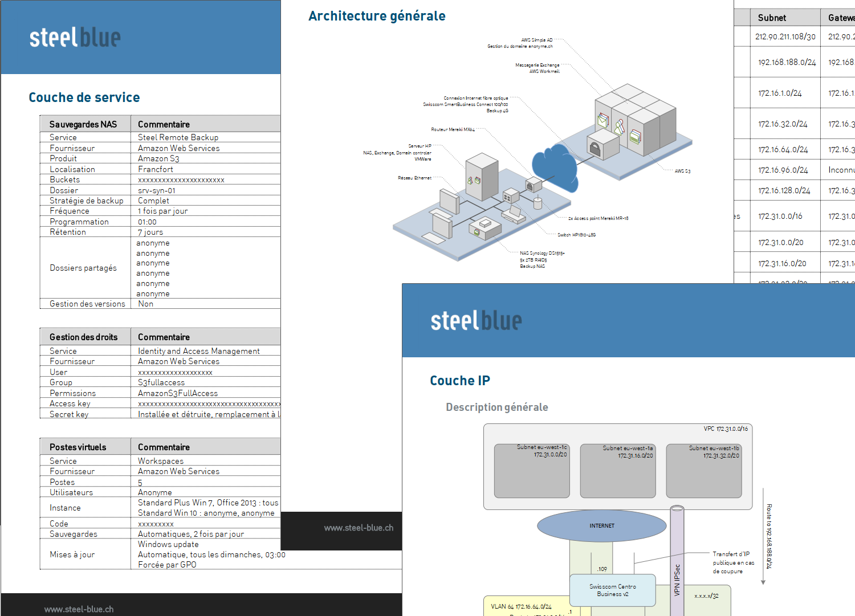The height and width of the screenshot is (616, 855).
Task: Click 'Transfert d'IP publique en cas de coupure' note
Action: pyautogui.click(x=733, y=562)
